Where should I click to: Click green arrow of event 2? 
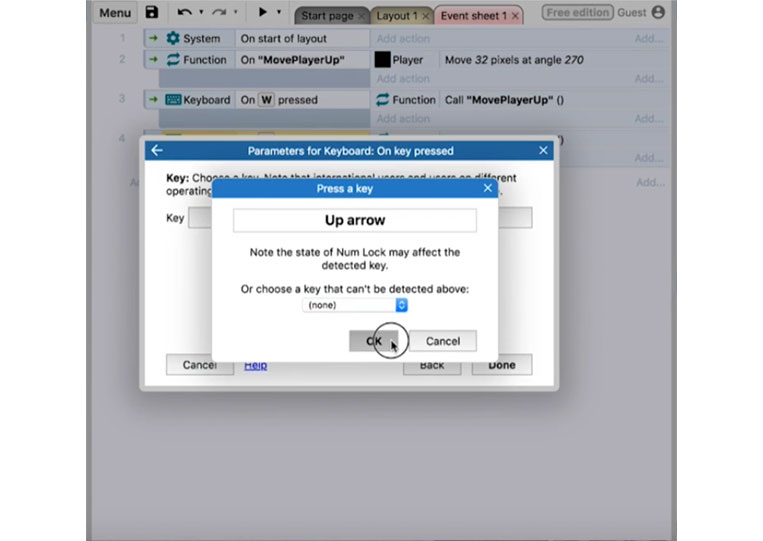pos(153,60)
